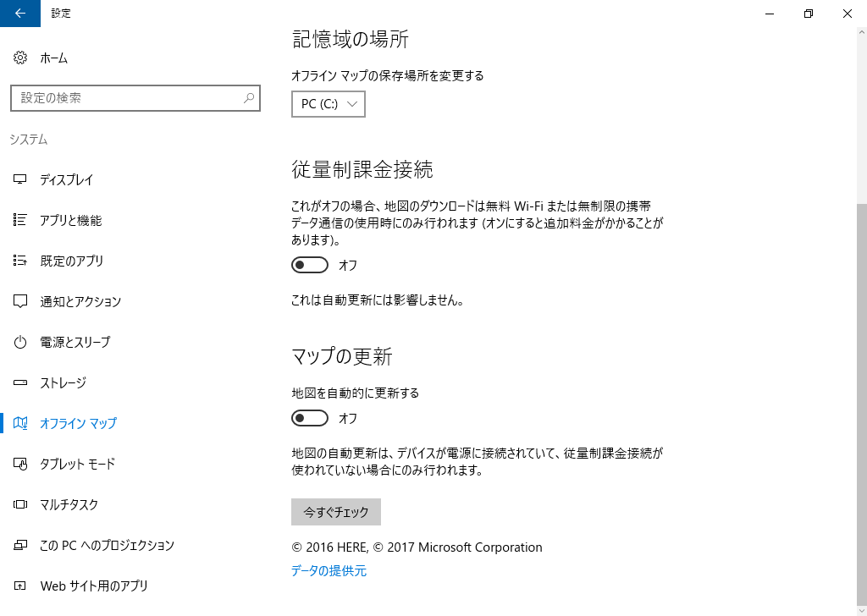Select オフライン マップ in the sidebar
Image resolution: width=867 pixels, height=616 pixels.
[78, 424]
